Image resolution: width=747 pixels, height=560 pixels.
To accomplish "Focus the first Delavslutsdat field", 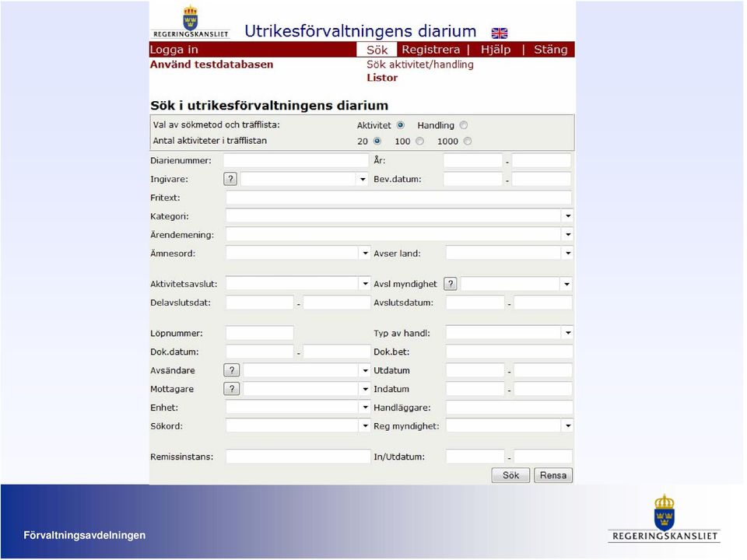I will 260,303.
